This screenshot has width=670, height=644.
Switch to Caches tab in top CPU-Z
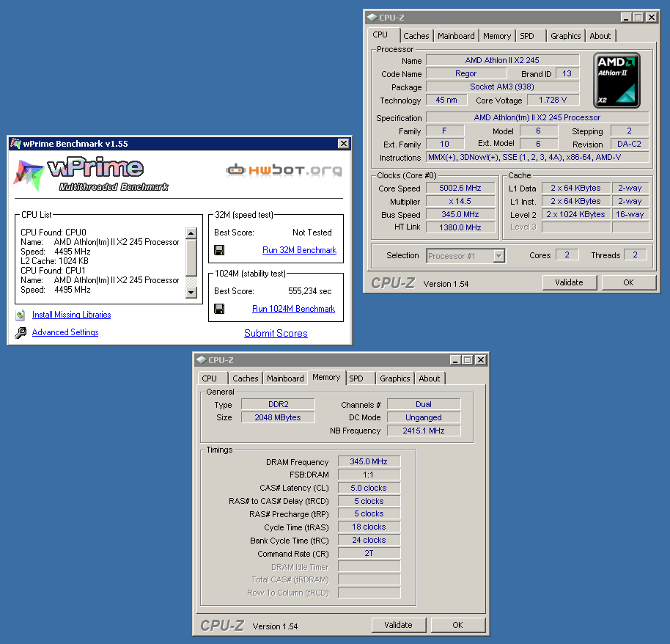416,36
